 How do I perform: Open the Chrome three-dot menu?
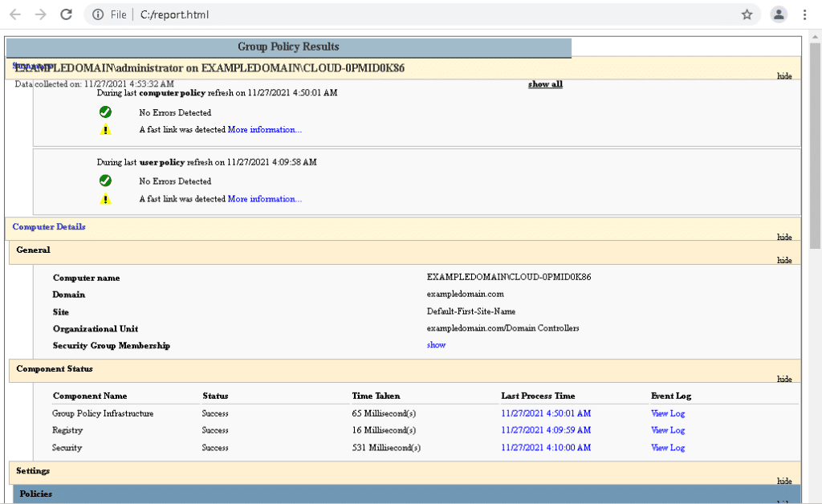[x=805, y=14]
